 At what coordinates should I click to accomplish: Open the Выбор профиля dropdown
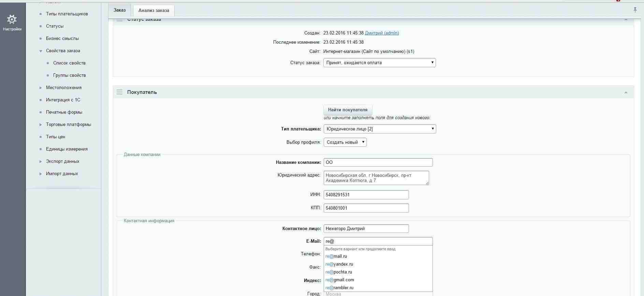click(345, 142)
